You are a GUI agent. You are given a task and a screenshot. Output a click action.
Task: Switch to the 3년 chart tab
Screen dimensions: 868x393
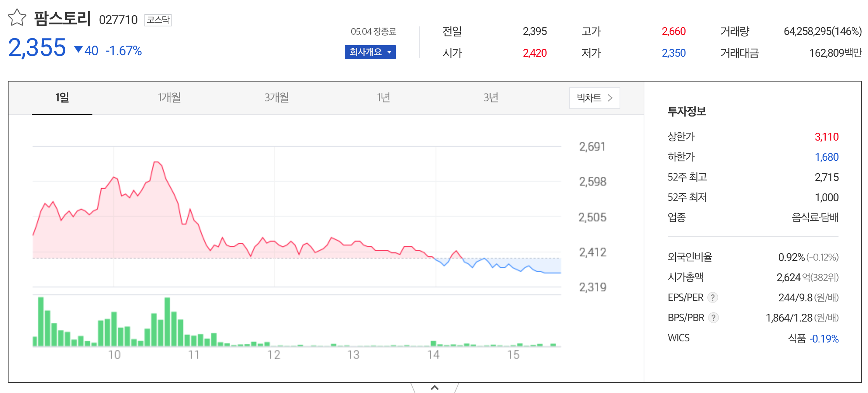coord(491,97)
